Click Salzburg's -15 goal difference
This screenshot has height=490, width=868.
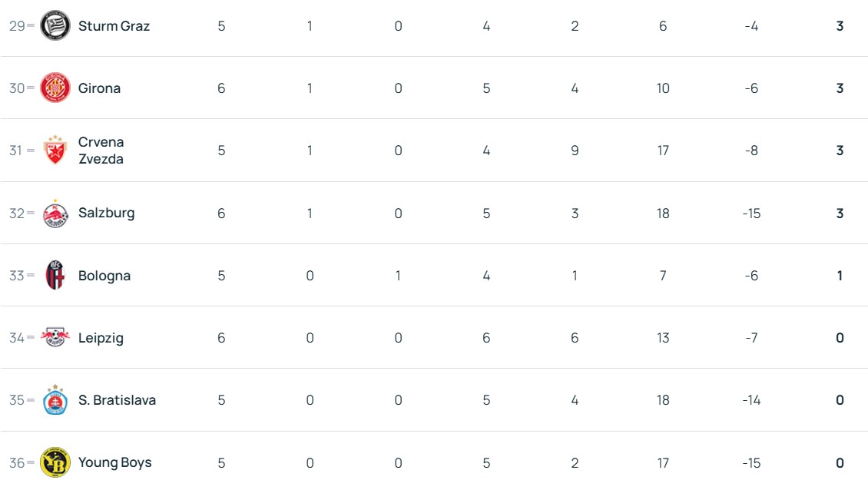tap(751, 214)
